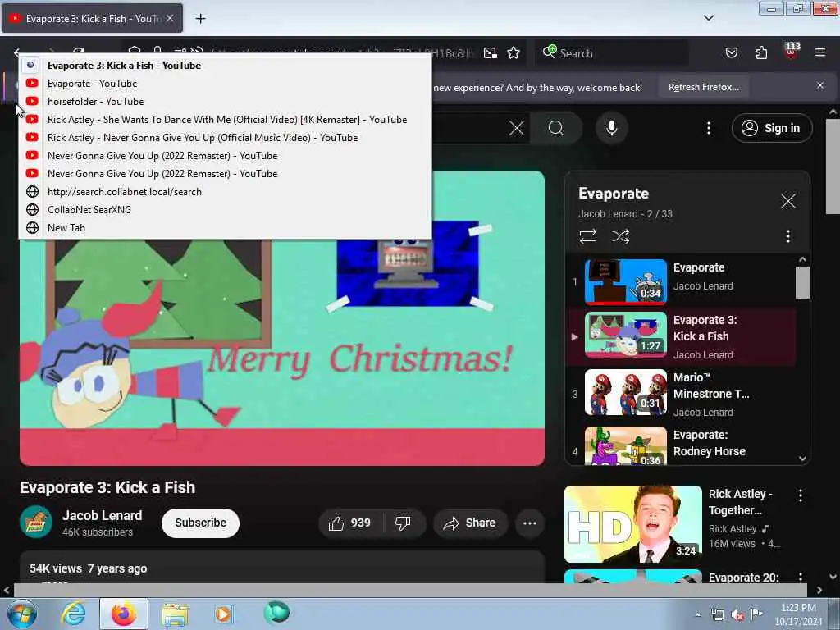Select 'Evaporate 3: Kick a Fish' playlist item

pyautogui.click(x=680, y=337)
